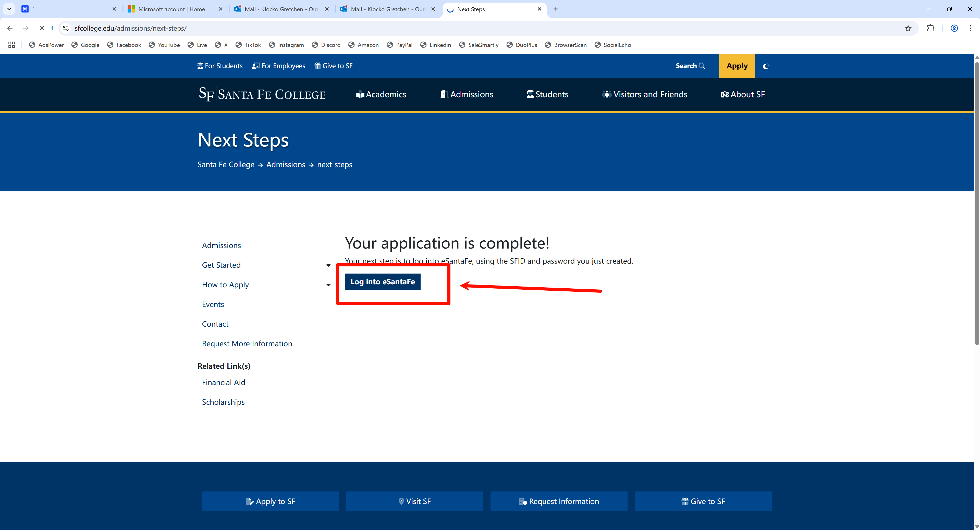This screenshot has height=530, width=980.
Task: Click the Santa Fe College logo
Action: (x=262, y=94)
